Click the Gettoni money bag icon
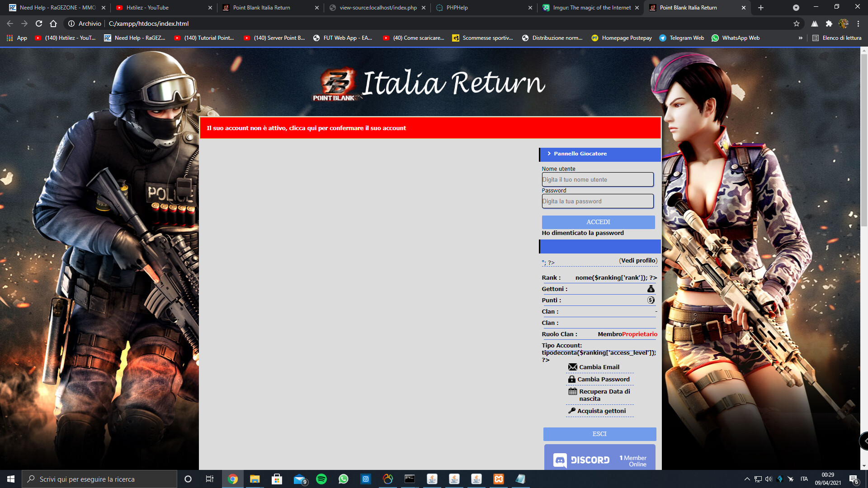Screen dimensions: 868x488 tap(651, 289)
